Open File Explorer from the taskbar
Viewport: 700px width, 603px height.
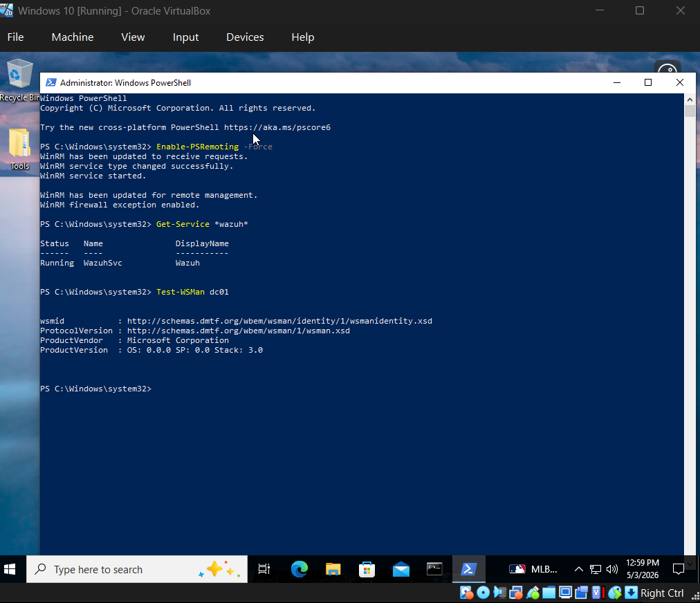click(x=333, y=569)
